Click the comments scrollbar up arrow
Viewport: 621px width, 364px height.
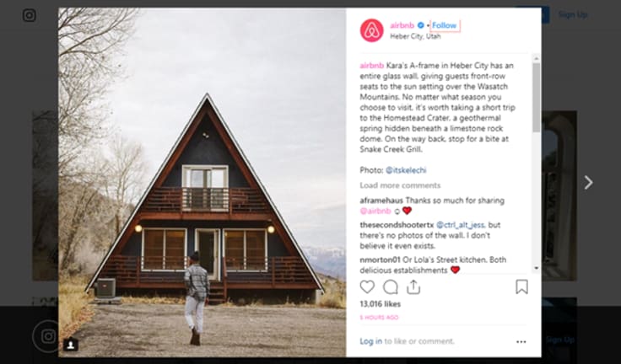[x=537, y=58]
